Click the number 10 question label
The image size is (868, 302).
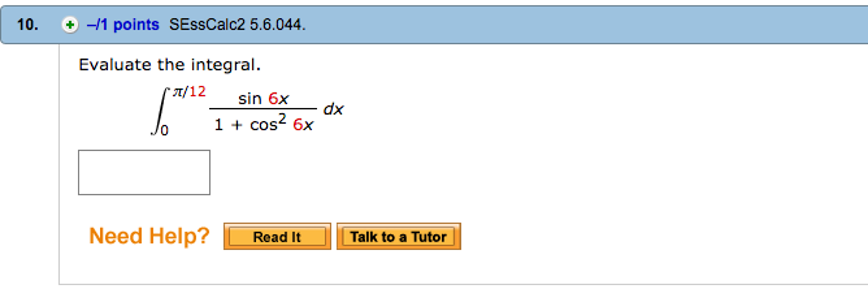27,25
